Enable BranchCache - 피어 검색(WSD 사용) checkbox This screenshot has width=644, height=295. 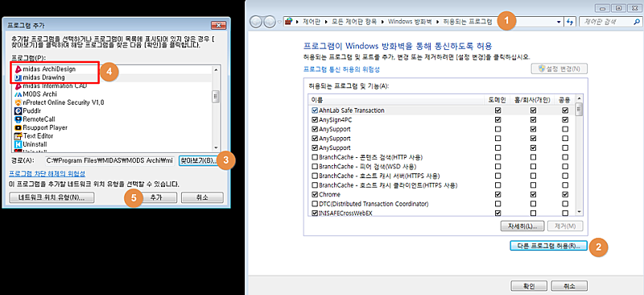(315, 167)
